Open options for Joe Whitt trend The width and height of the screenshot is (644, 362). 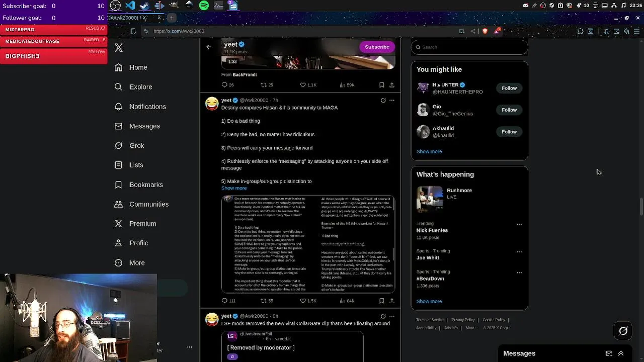point(519,251)
